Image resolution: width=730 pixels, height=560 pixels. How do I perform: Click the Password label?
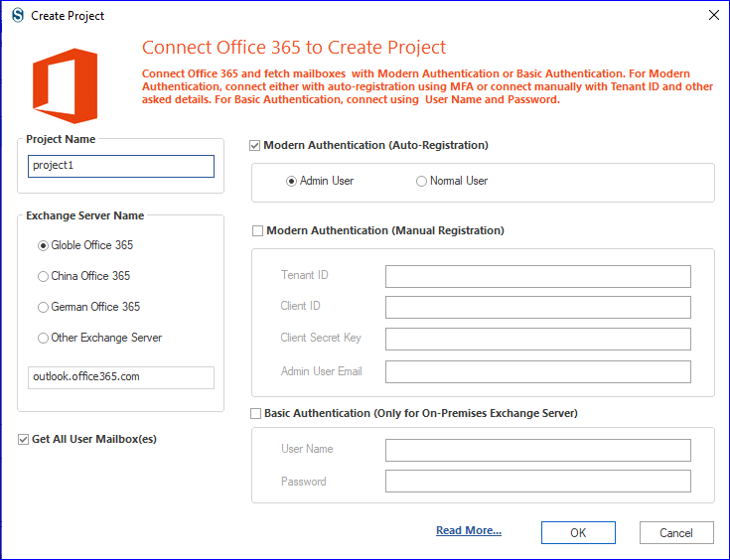(x=304, y=482)
